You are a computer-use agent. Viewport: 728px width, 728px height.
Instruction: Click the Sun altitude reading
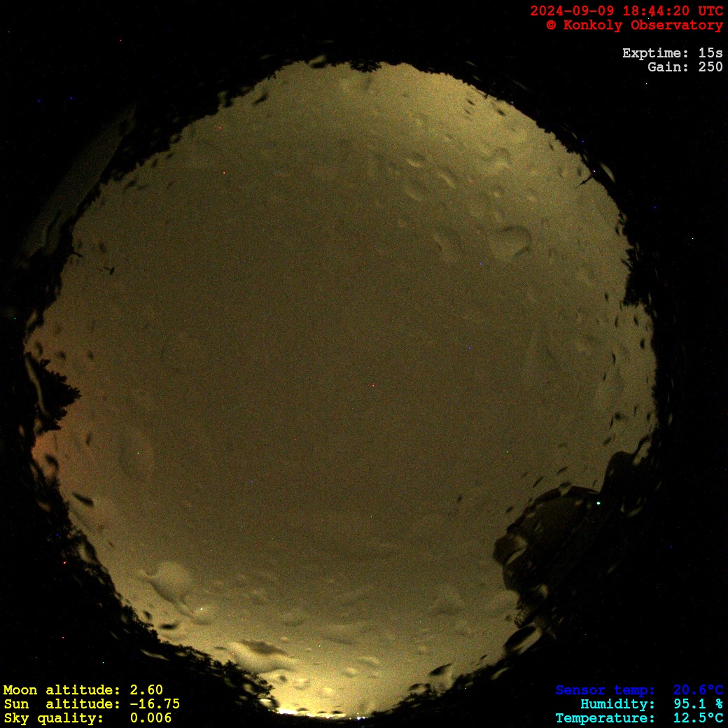[x=91, y=704]
